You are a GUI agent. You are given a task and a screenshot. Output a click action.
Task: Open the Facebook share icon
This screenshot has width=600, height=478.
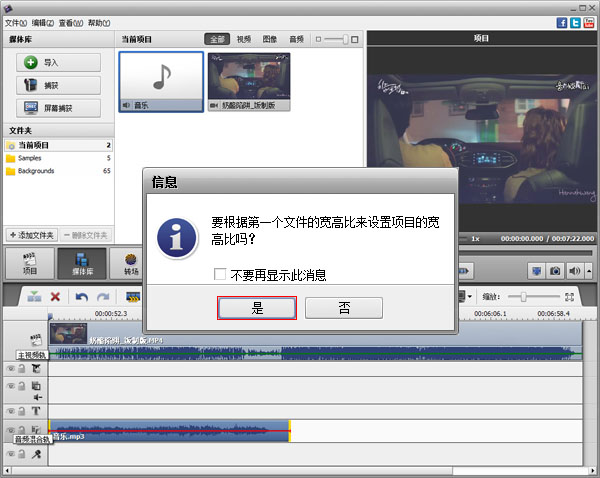(562, 23)
